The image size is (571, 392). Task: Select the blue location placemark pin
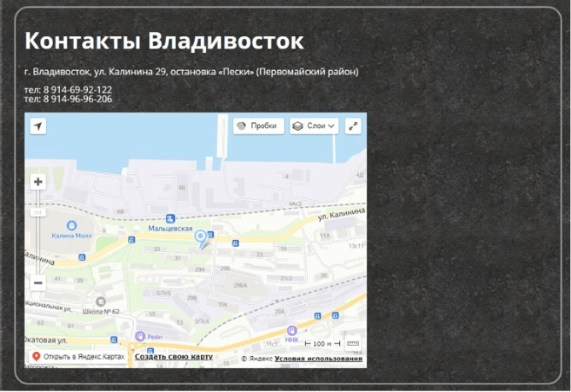[201, 239]
